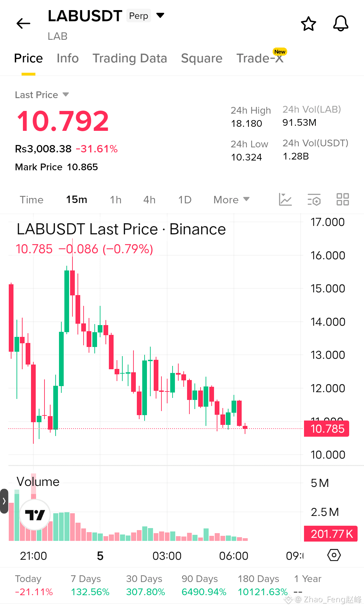Viewport: 364px width, 608px height.
Task: Open the four-square grid layout icon
Action: (x=343, y=199)
